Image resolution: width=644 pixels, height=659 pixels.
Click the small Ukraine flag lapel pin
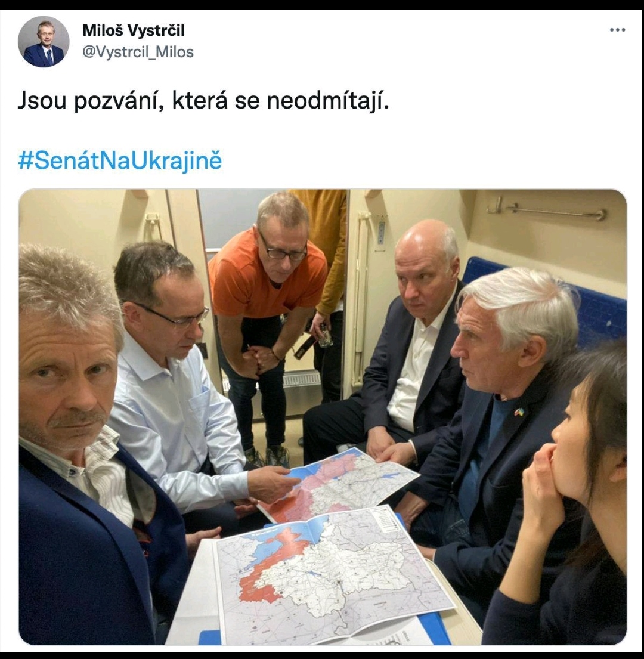[x=520, y=412]
